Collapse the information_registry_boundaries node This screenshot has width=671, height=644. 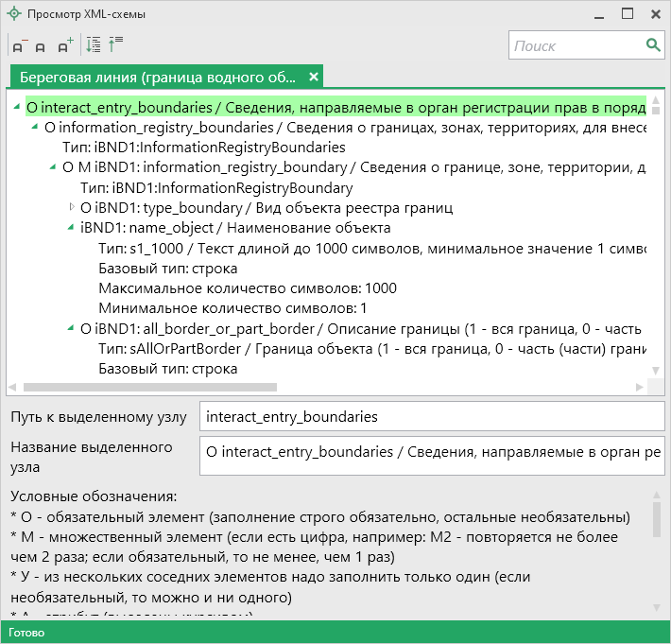pos(36,128)
